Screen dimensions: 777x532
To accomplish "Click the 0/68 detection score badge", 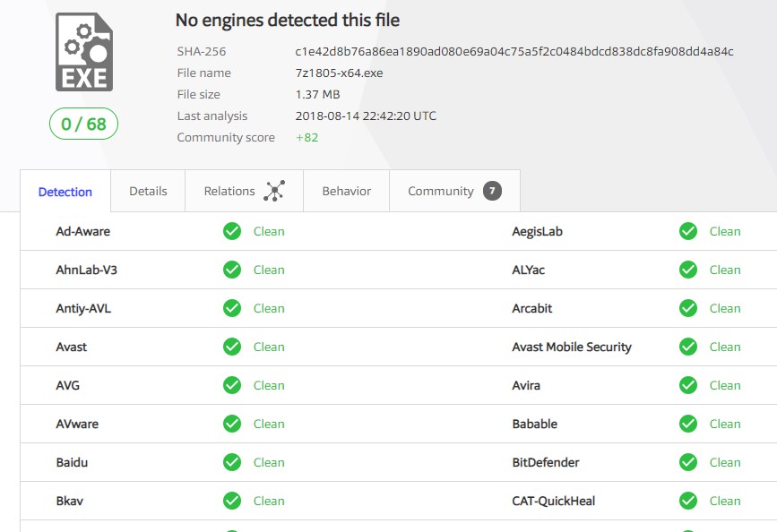I will pyautogui.click(x=83, y=124).
